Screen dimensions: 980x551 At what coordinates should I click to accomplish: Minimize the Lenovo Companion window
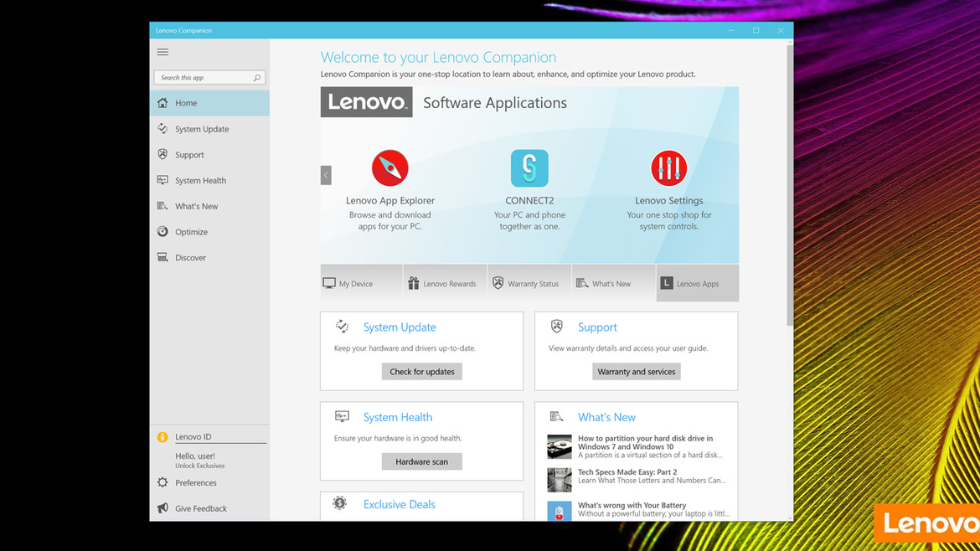(731, 30)
